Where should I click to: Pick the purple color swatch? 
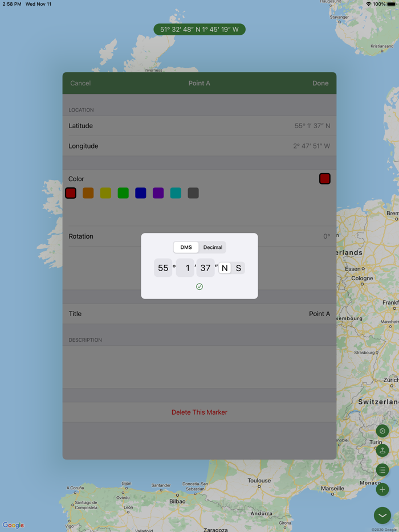(x=158, y=193)
